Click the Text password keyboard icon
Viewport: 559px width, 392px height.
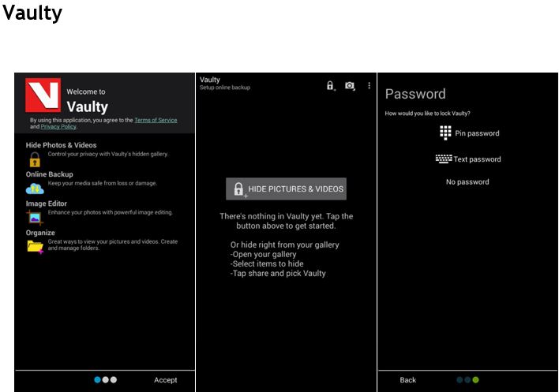coord(443,159)
